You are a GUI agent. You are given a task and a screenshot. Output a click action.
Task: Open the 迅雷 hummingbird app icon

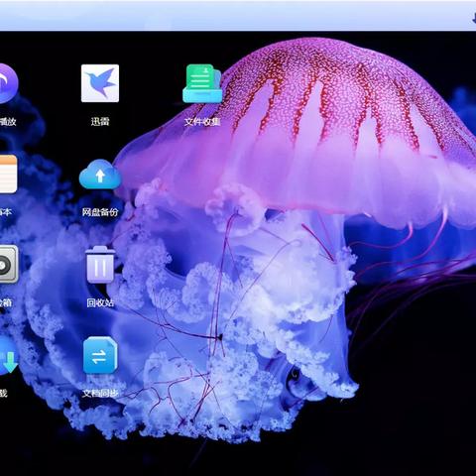click(x=100, y=83)
